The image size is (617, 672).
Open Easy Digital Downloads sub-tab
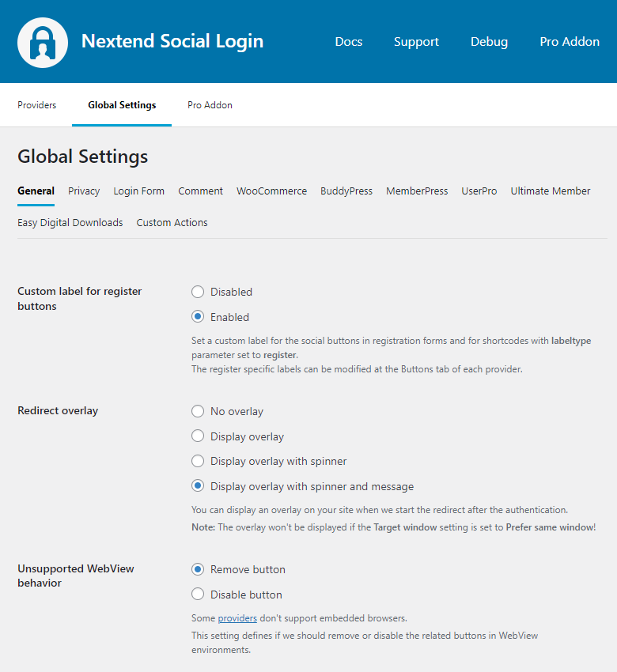[x=70, y=223]
